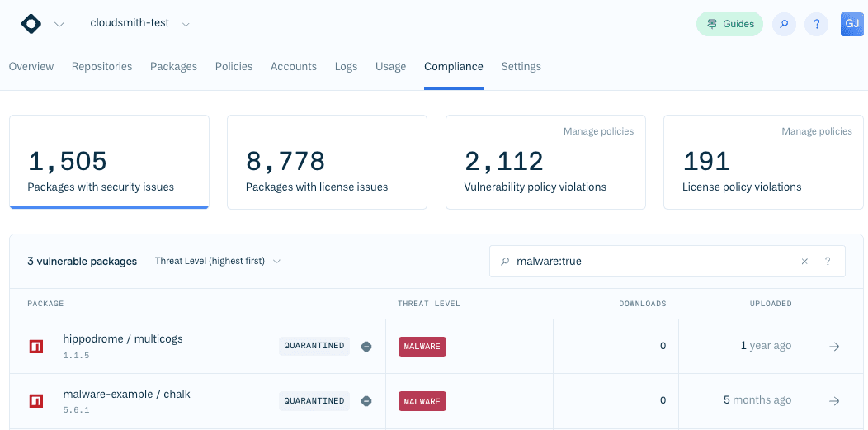Expand the chevron next to Cloudsmith logo

click(59, 25)
